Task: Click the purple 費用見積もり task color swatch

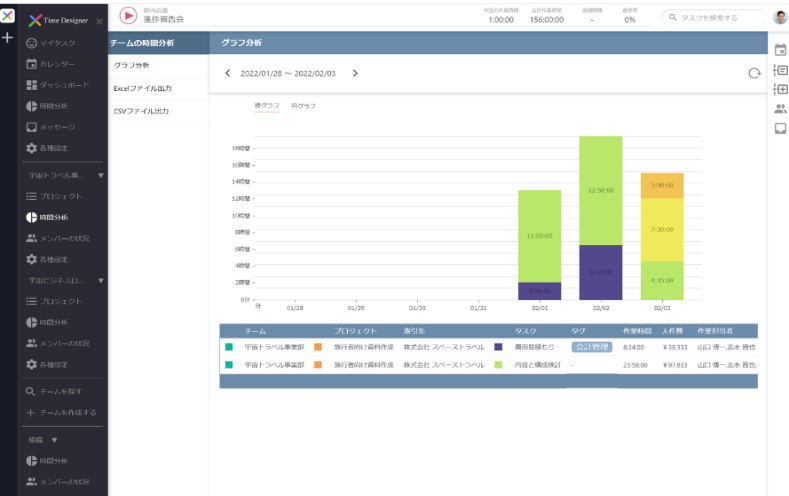Action: pos(498,347)
